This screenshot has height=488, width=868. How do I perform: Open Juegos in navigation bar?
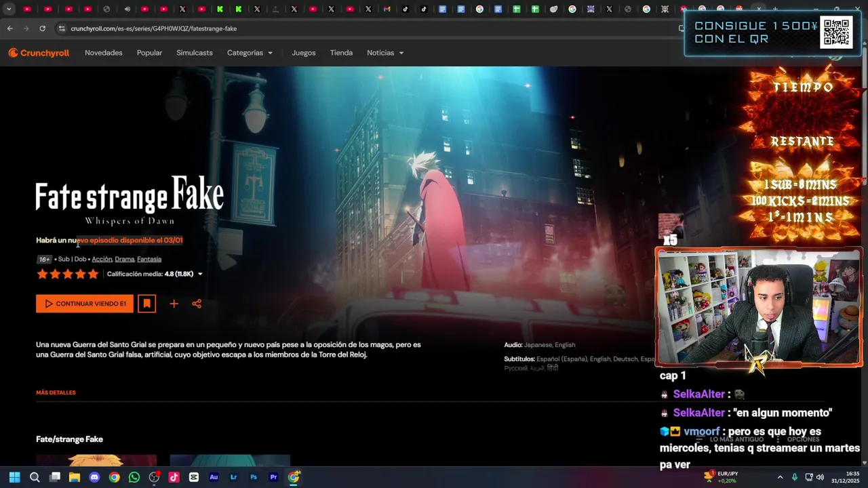click(304, 53)
